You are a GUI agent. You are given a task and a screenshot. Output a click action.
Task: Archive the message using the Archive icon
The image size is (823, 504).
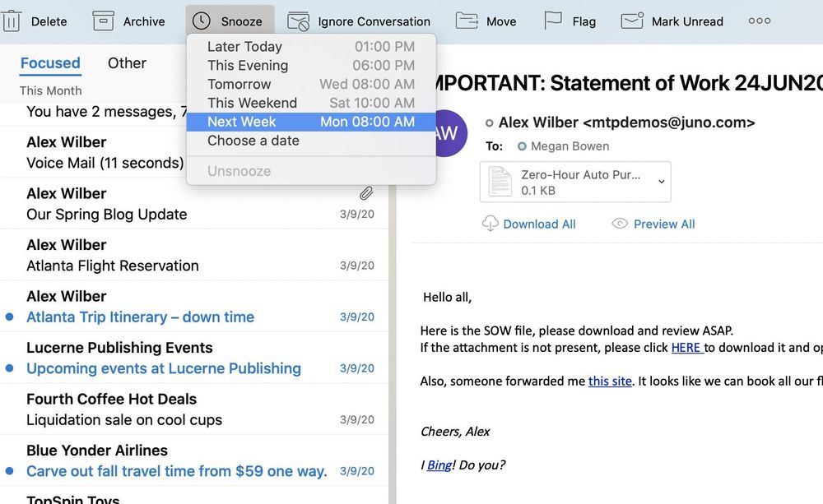point(104,21)
